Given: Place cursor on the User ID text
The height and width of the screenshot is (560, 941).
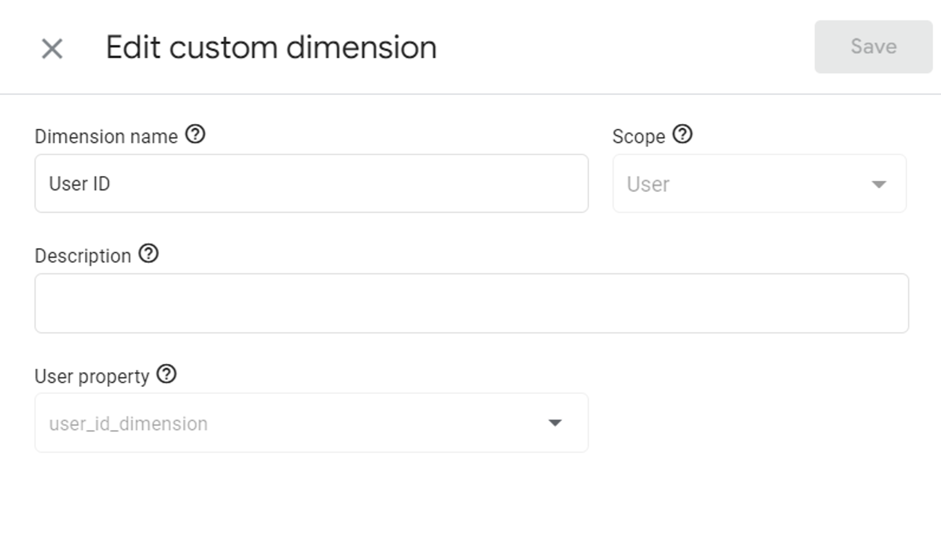Looking at the screenshot, I should click(x=79, y=184).
